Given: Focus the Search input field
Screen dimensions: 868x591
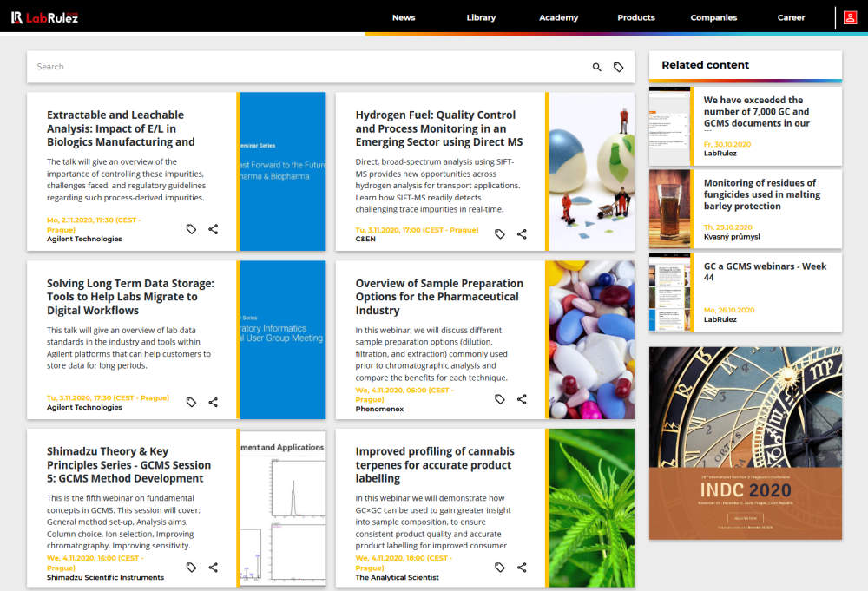Looking at the screenshot, I should [310, 67].
